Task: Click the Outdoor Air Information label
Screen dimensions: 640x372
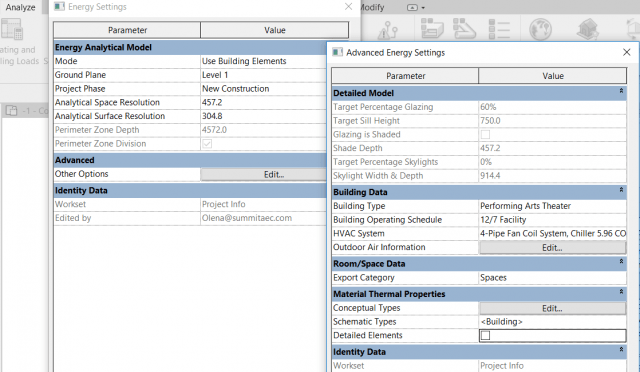Action: [x=379, y=247]
